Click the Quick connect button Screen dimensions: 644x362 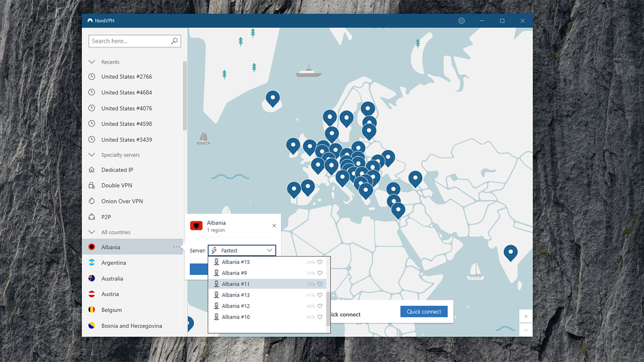click(x=424, y=312)
